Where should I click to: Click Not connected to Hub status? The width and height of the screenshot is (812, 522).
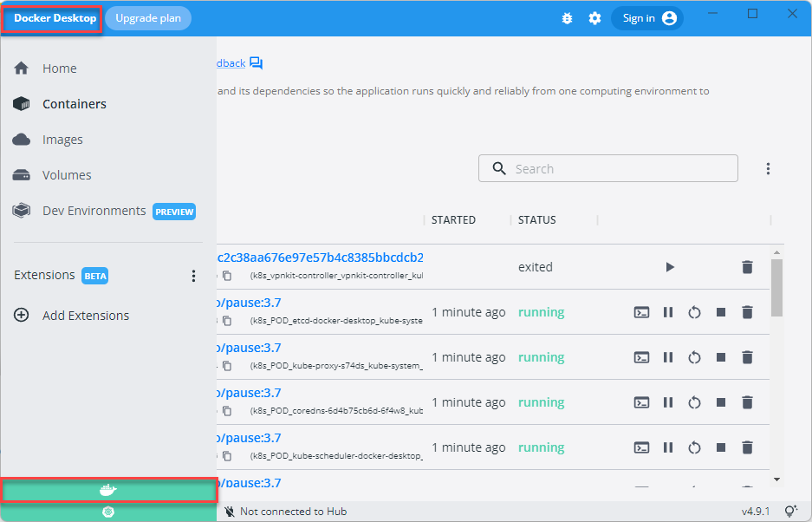click(x=286, y=512)
